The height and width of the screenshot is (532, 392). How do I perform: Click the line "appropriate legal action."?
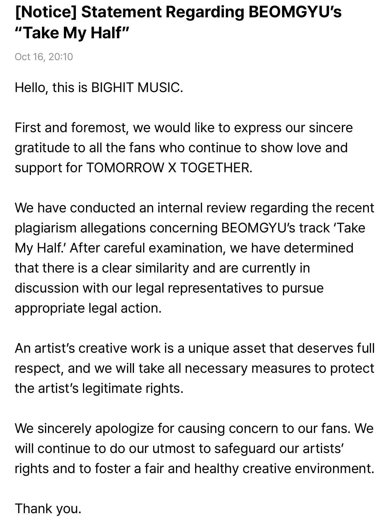tap(88, 308)
